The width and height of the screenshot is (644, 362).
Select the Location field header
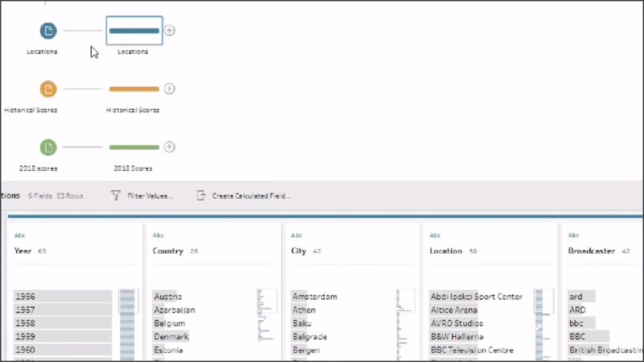[x=445, y=251]
